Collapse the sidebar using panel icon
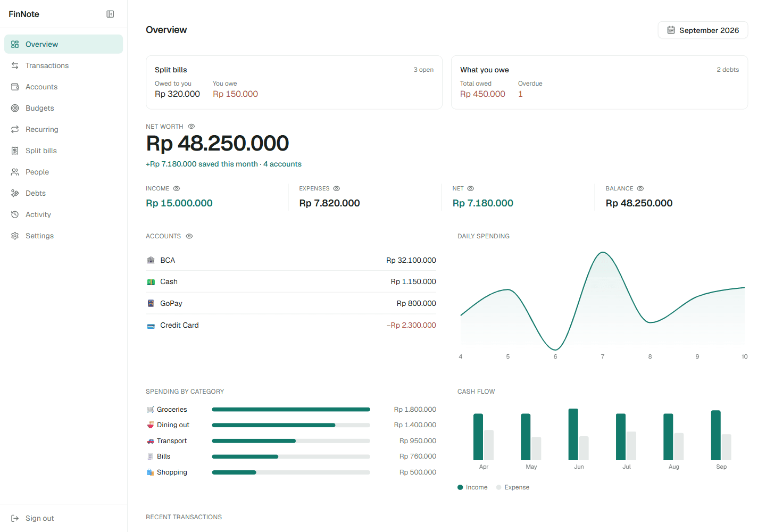The width and height of the screenshot is (766, 532). point(110,14)
